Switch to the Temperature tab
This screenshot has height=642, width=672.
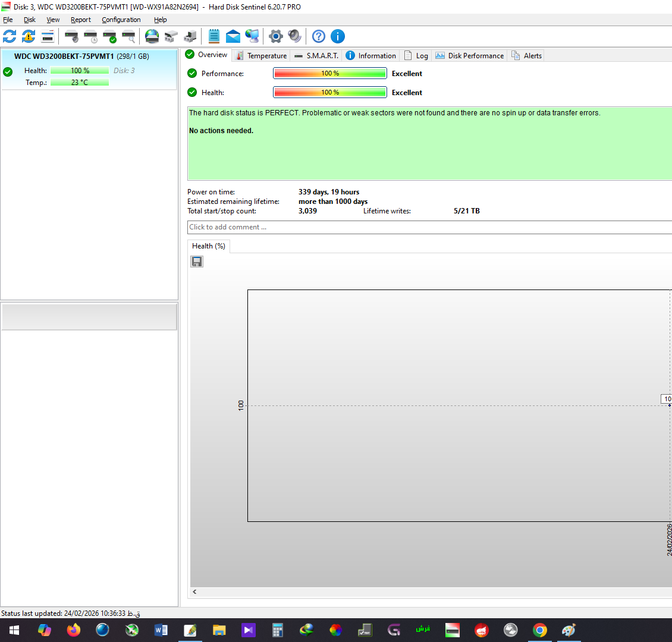click(261, 55)
